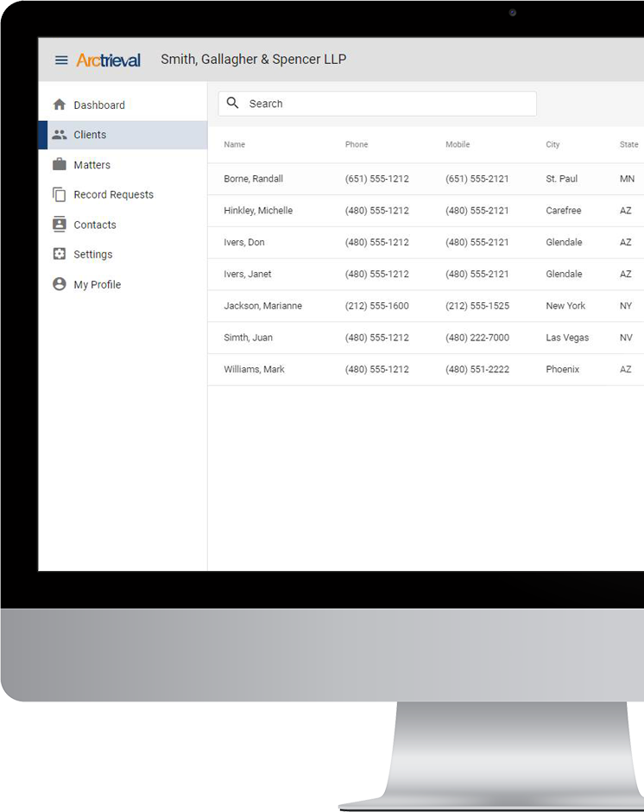Screen dimensions: 644x812
Task: Open client Ivers, Janet
Action: coord(248,274)
